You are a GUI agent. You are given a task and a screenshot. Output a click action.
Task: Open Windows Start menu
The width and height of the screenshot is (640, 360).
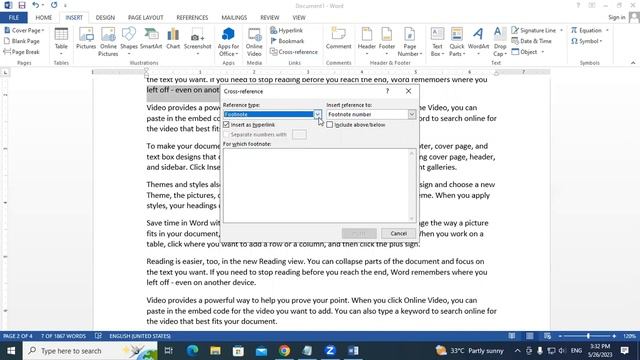(x=11, y=351)
